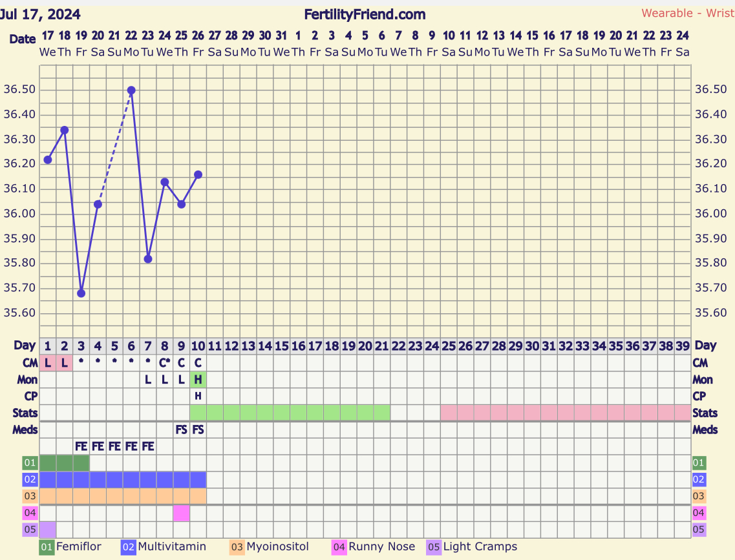The height and width of the screenshot is (560, 735).
Task: Click the lowest temperature point at 35.68
Action: pyautogui.click(x=81, y=293)
